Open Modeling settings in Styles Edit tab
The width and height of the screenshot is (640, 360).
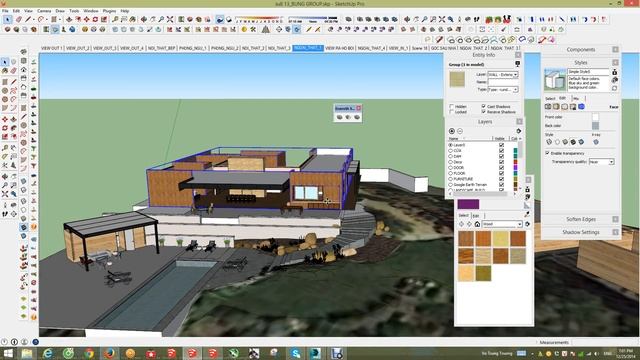581,107
